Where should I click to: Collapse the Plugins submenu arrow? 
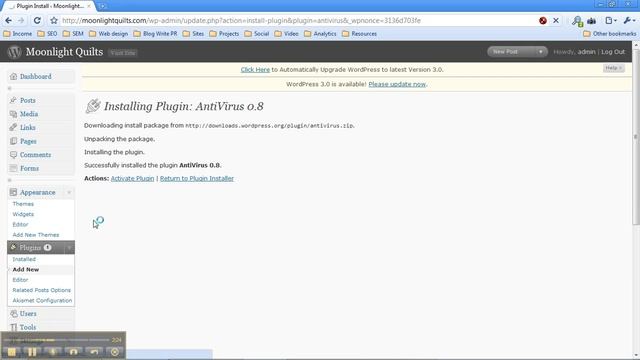point(69,247)
